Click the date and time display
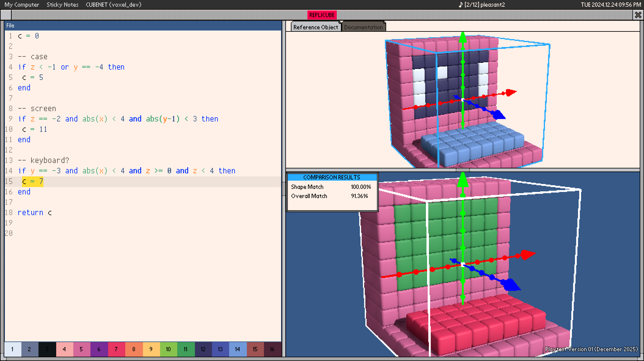 (x=611, y=5)
